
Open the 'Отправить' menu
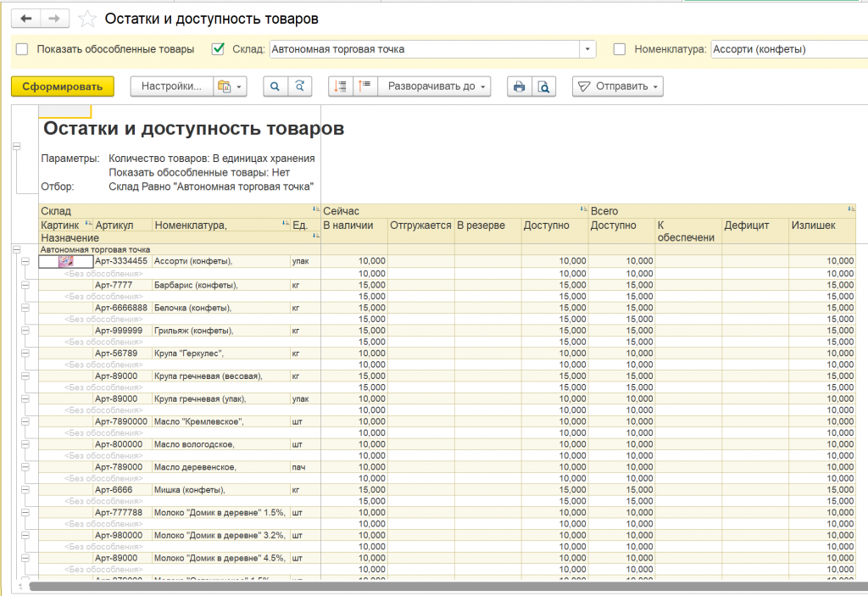pos(617,86)
